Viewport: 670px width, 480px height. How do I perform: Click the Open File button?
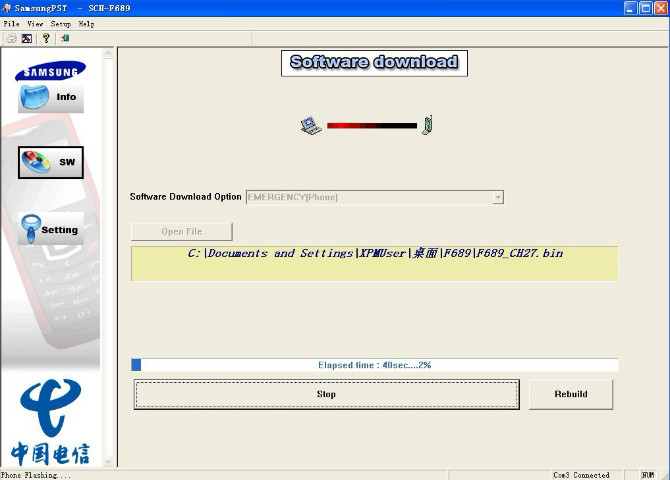(x=182, y=232)
